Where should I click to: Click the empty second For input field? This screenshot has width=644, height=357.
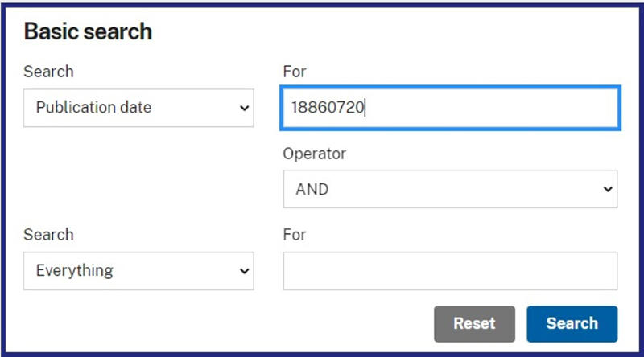[450, 271]
